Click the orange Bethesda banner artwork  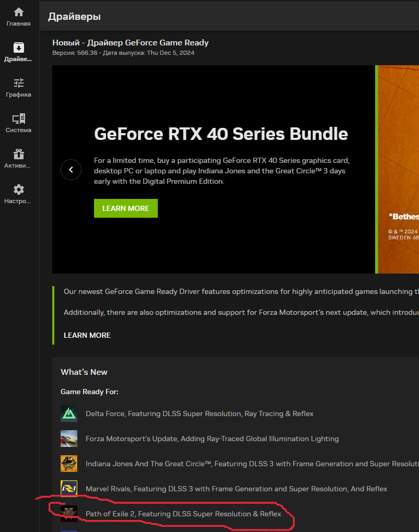[398, 157]
